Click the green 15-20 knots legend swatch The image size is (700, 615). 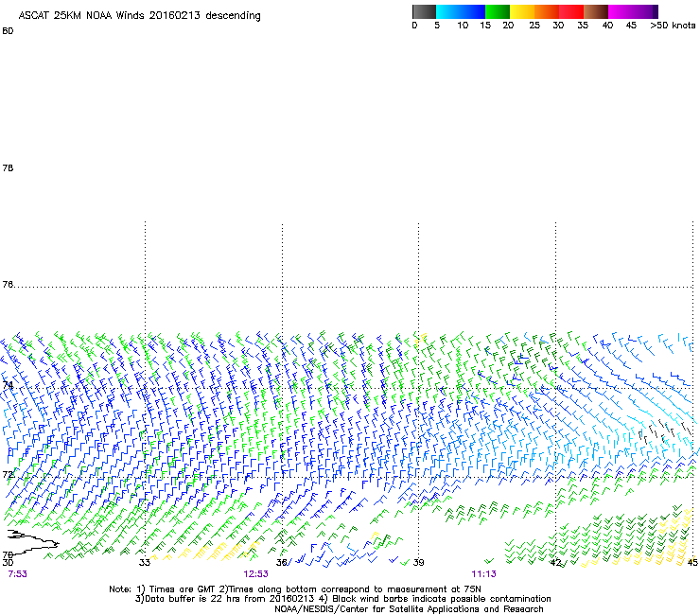tap(498, 11)
